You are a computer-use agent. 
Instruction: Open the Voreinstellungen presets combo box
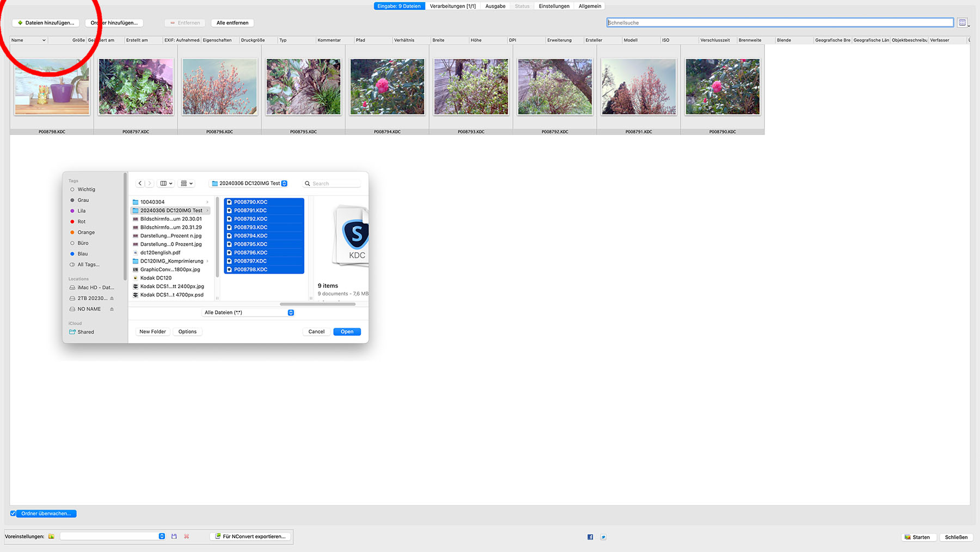click(113, 536)
